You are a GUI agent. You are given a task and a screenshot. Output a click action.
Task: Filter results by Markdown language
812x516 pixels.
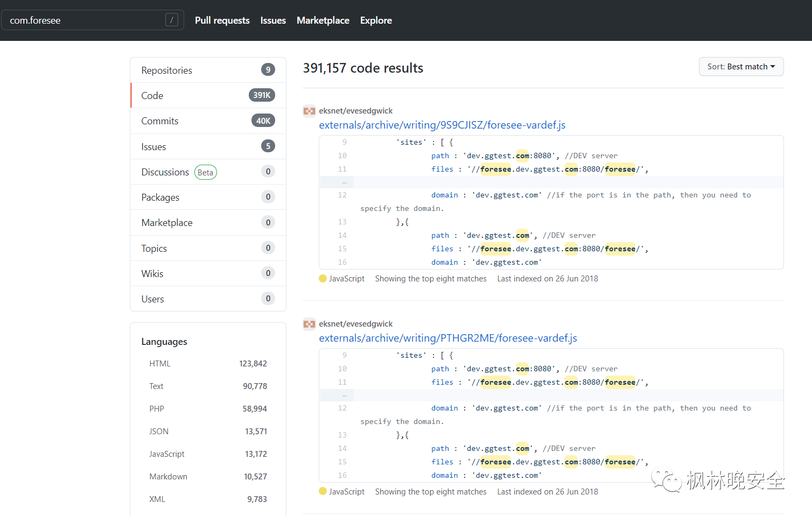click(x=208, y=477)
